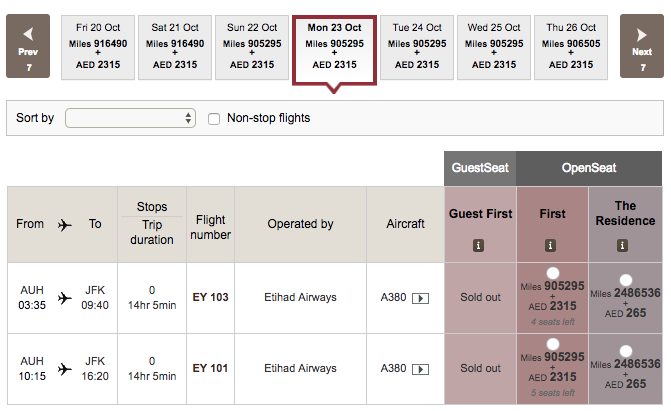Viewport: 671px width, 411px height.
Task: Open The Residence info icon
Action: tap(623, 245)
